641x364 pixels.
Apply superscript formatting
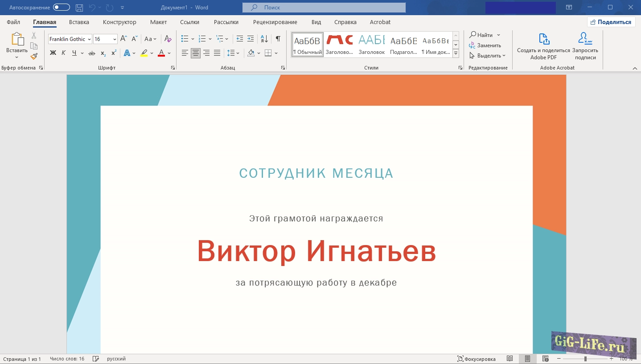(x=114, y=53)
